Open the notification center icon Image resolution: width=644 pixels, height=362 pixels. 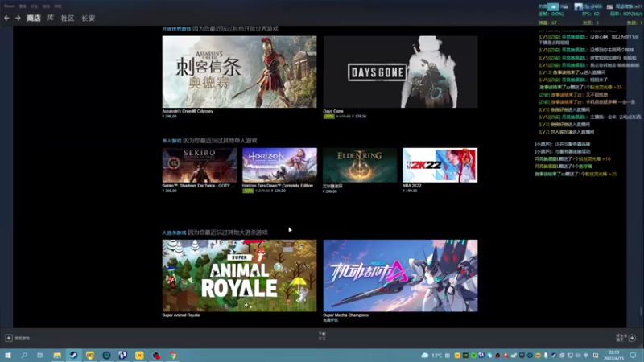(x=633, y=355)
